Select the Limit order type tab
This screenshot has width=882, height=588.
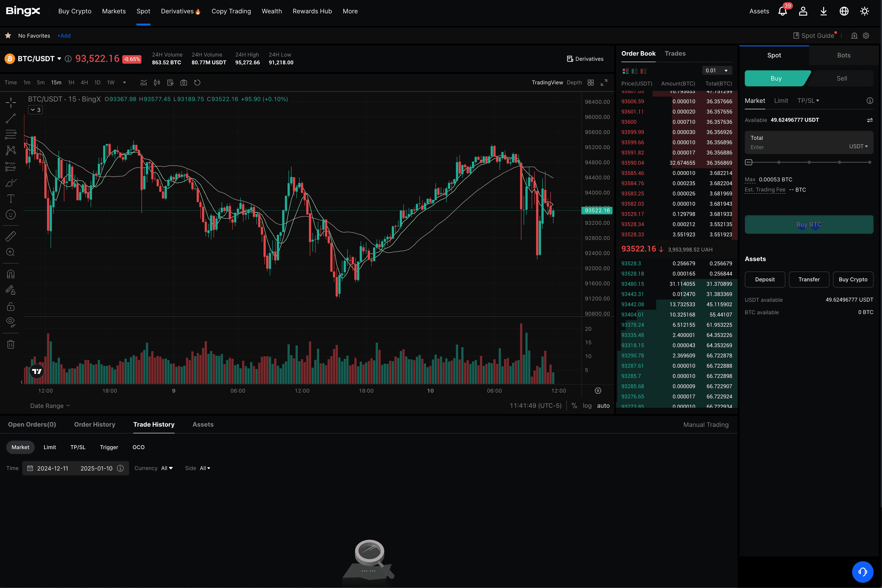point(781,101)
